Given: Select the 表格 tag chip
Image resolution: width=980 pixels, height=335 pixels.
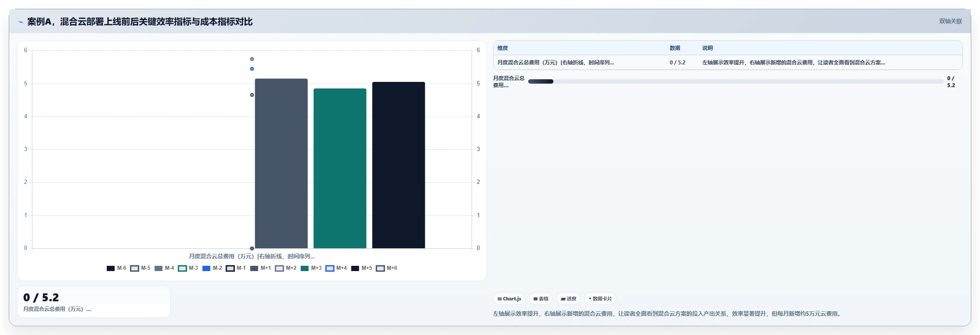Looking at the screenshot, I should point(541,299).
